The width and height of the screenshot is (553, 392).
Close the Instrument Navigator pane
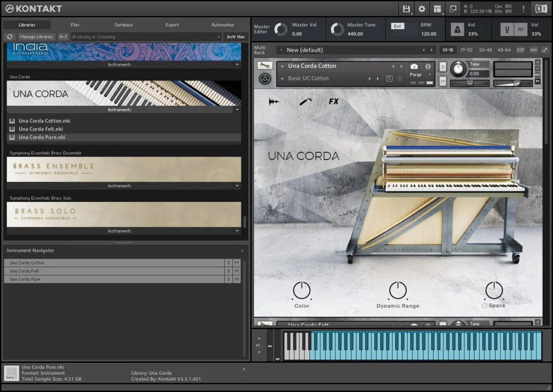click(242, 251)
